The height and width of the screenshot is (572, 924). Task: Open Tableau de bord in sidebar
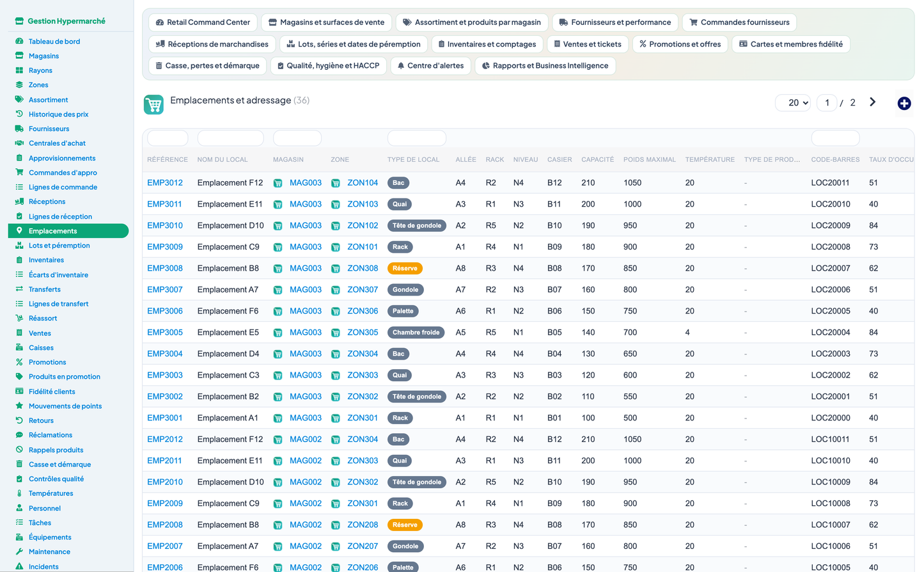click(54, 42)
